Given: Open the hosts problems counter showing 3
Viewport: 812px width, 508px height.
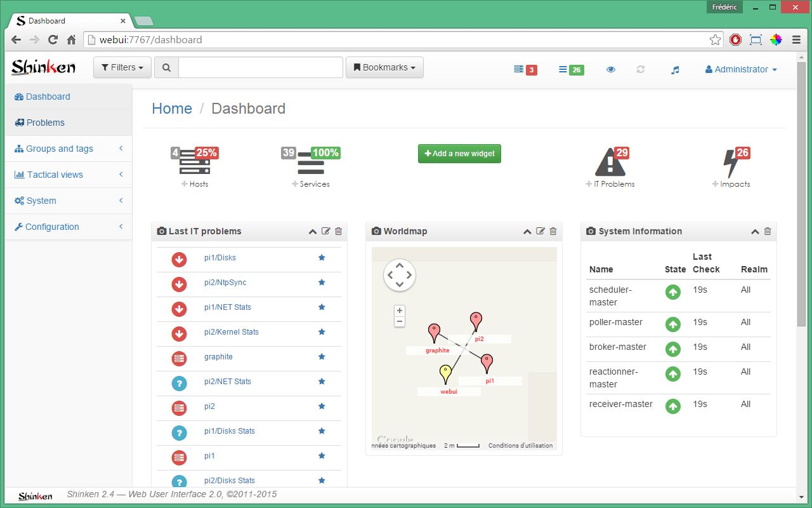Looking at the screenshot, I should point(525,70).
